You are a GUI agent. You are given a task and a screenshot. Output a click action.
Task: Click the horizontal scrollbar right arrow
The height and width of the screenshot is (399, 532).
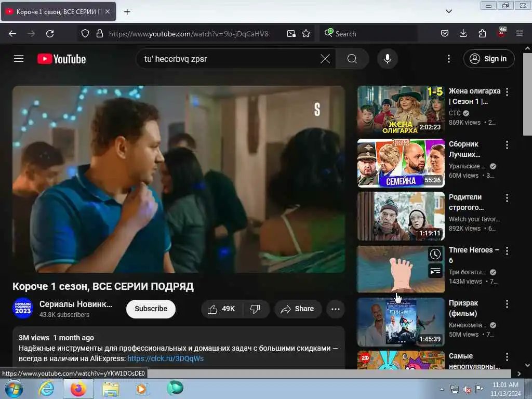(x=519, y=374)
